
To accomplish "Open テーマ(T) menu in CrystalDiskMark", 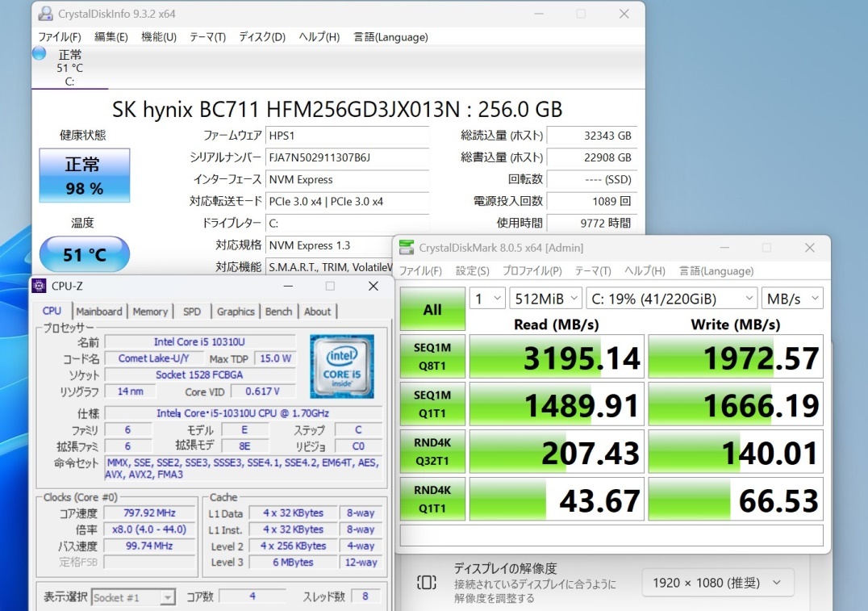I will (x=593, y=271).
